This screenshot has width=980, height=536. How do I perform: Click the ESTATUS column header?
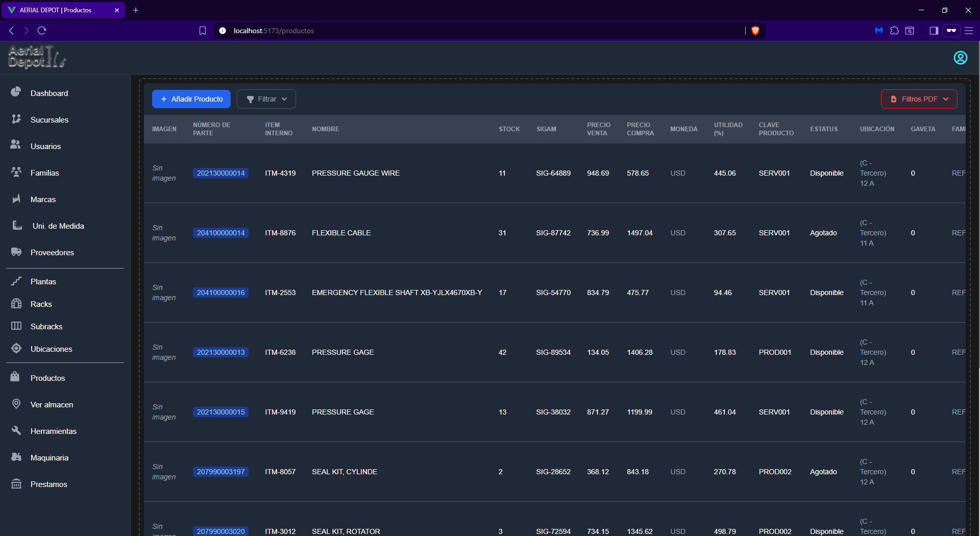[x=824, y=129]
